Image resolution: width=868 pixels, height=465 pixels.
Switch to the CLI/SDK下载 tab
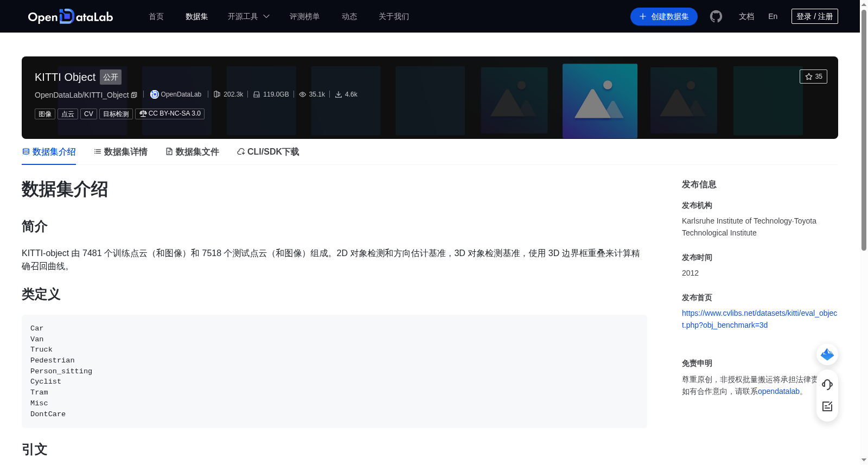268,152
